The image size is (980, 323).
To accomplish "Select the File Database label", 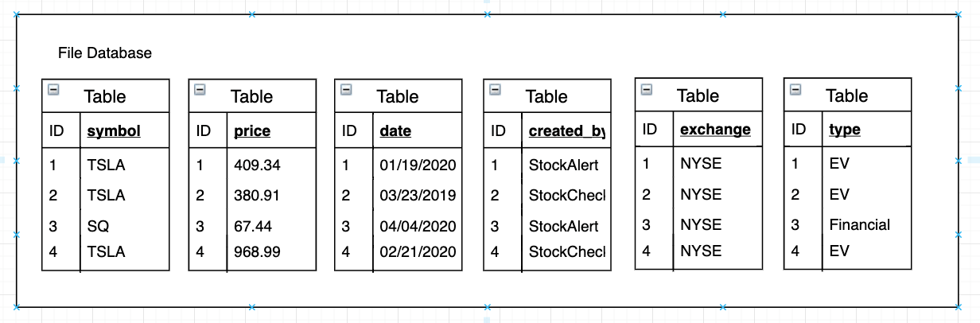I will (x=105, y=53).
